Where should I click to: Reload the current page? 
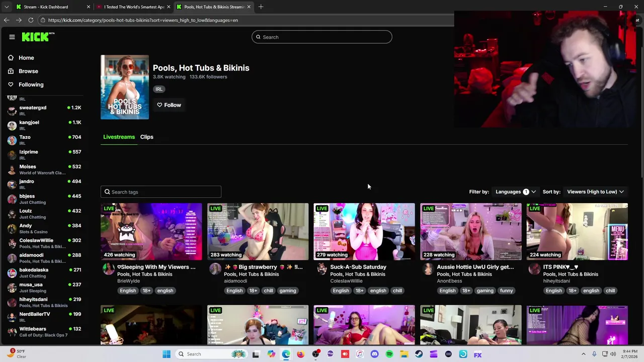pos(31,20)
